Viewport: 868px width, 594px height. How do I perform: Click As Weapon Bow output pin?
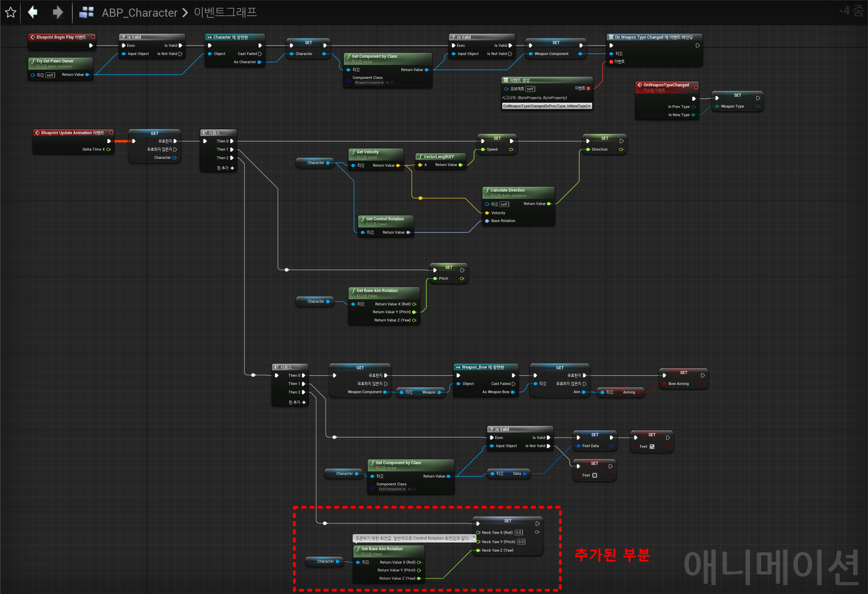point(513,392)
